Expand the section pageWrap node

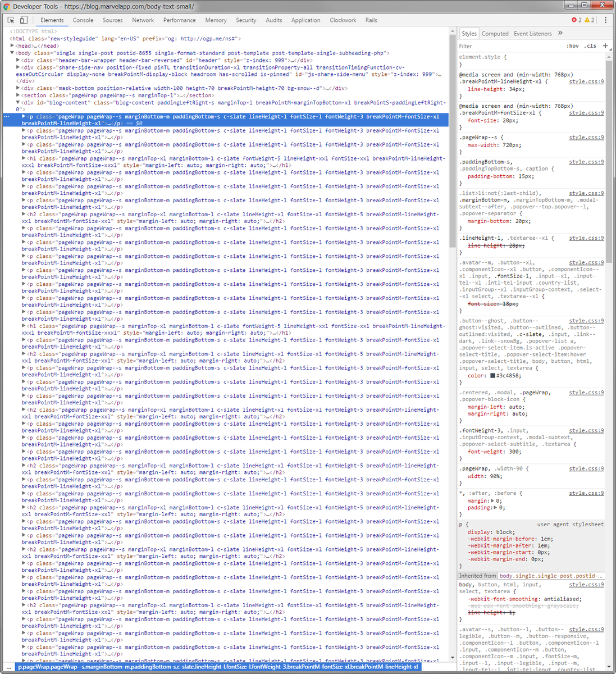tap(18, 95)
